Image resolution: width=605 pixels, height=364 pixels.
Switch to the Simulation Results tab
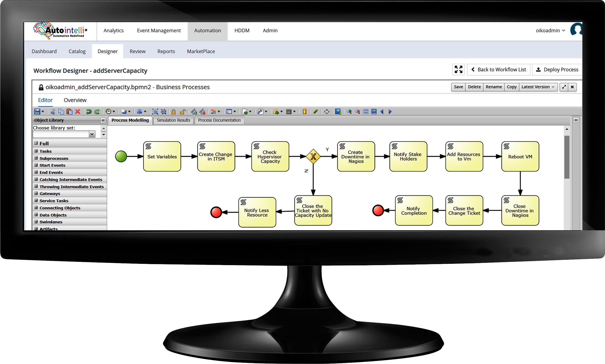[173, 120]
